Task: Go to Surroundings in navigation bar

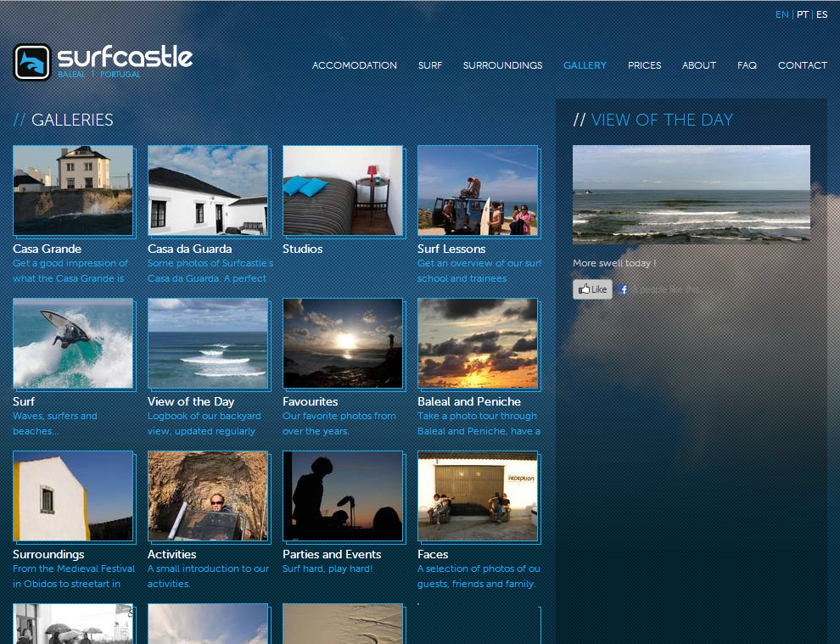Action: point(502,65)
